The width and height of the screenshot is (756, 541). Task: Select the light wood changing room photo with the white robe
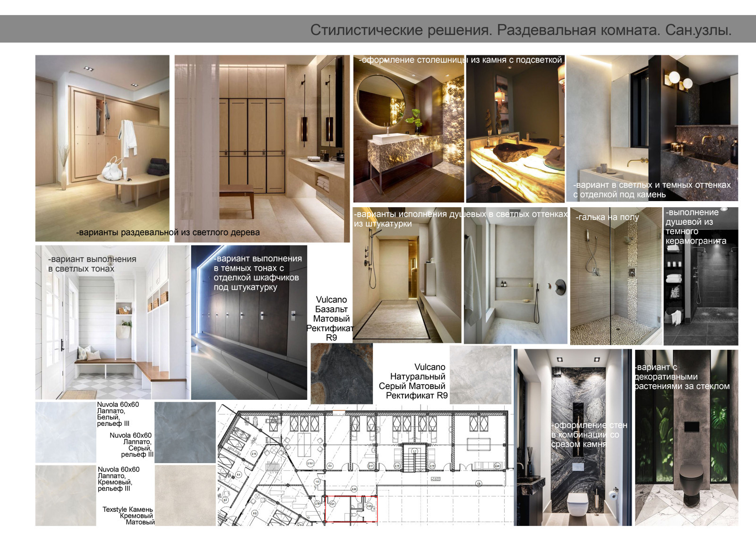tap(102, 142)
